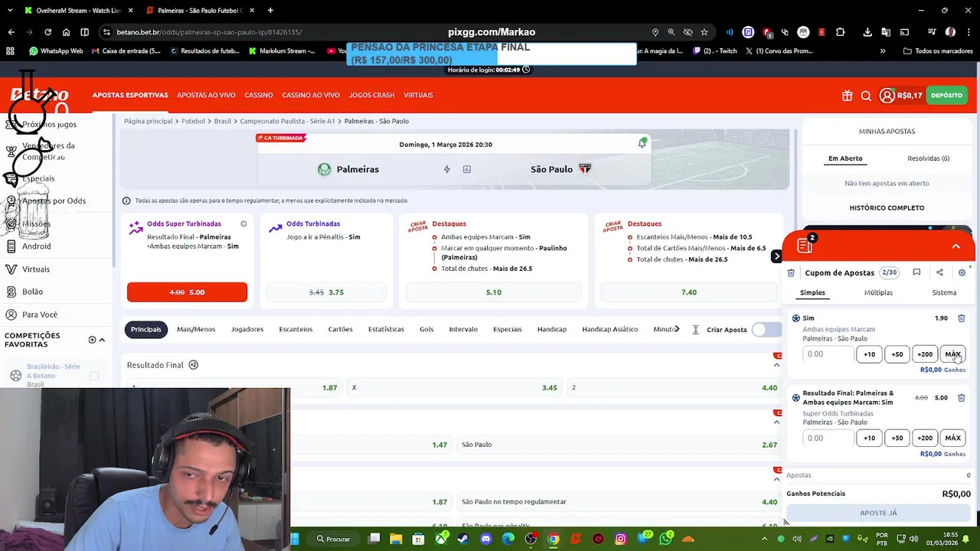Focus the stake input for the 'Sim' bet
This screenshot has height=551, width=980.
828,354
